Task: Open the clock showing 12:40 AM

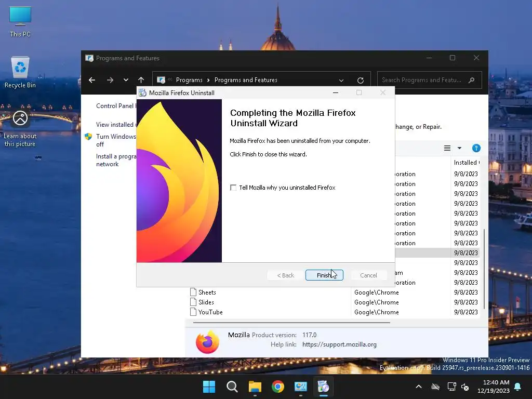Action: [x=494, y=387]
